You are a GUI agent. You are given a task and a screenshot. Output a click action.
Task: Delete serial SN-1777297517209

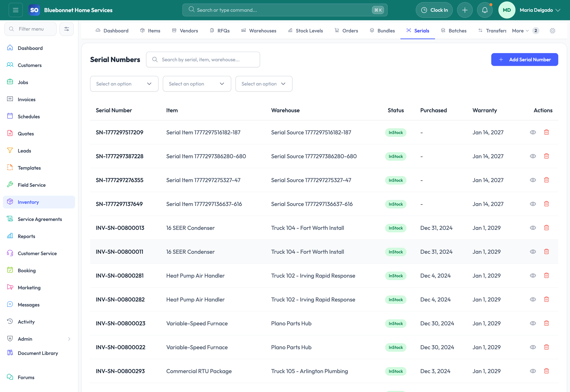point(546,132)
